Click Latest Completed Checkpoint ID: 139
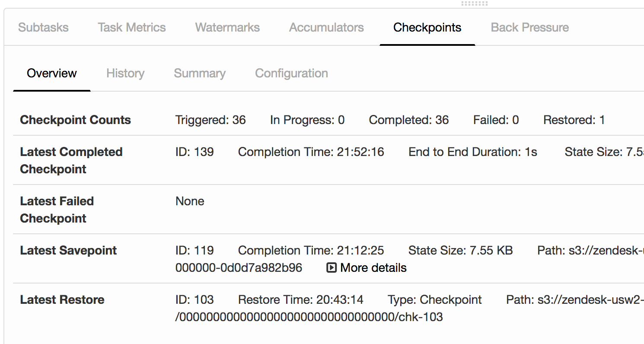This screenshot has height=344, width=644. [194, 152]
